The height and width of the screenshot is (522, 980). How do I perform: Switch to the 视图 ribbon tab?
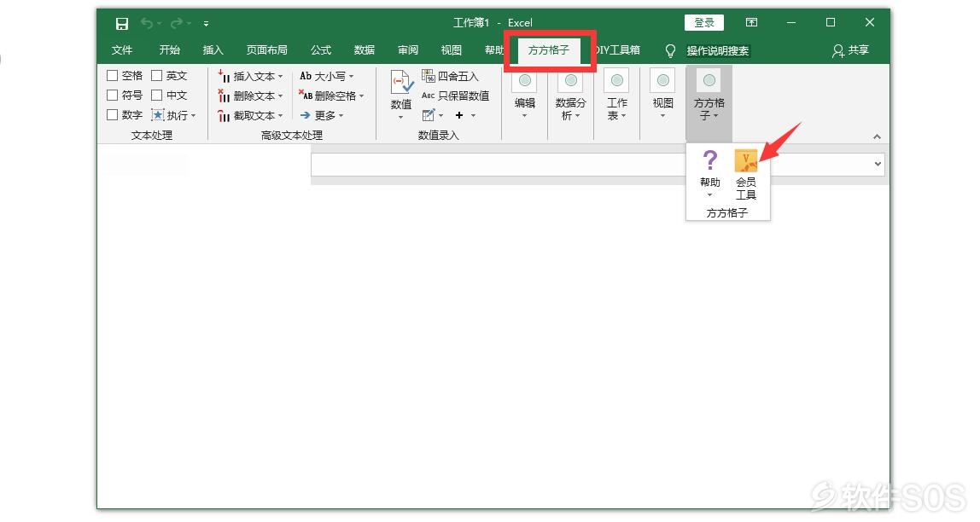[x=452, y=50]
